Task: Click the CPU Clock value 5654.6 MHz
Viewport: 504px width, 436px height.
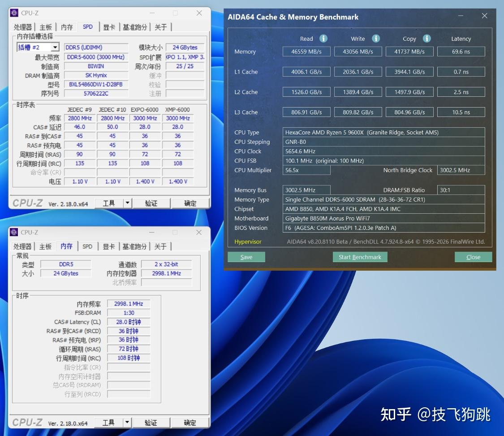Action: [384, 151]
